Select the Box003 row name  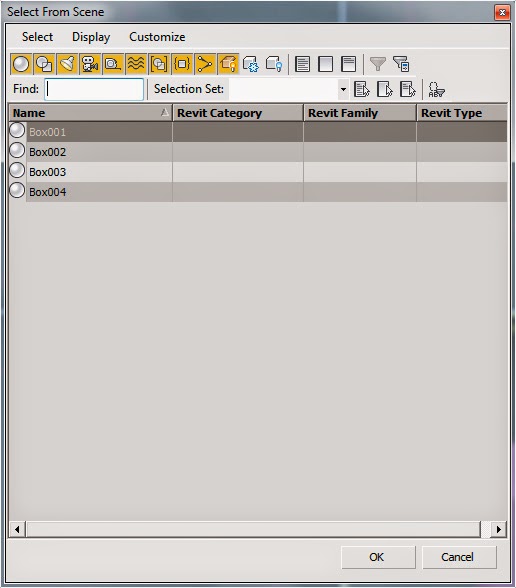47,172
